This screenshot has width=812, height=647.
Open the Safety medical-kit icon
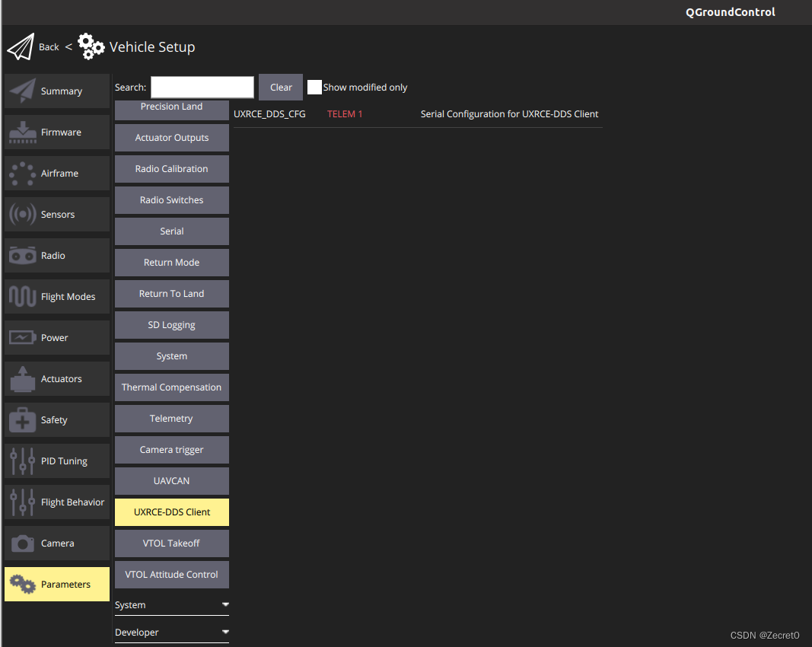[x=22, y=420]
